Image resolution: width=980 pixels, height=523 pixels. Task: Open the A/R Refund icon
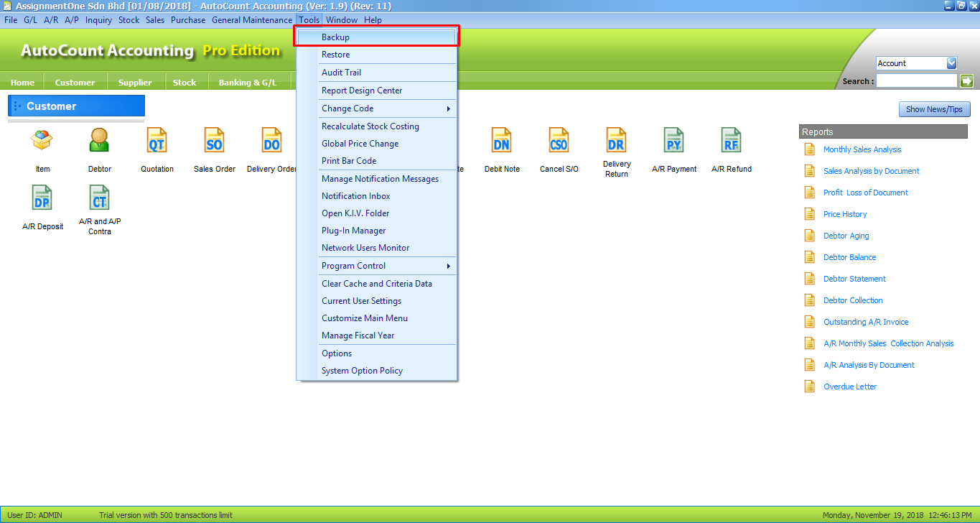[732, 140]
